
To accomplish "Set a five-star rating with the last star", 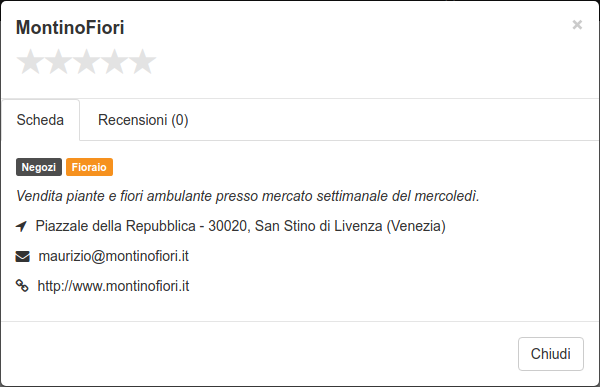I will (x=142, y=61).
